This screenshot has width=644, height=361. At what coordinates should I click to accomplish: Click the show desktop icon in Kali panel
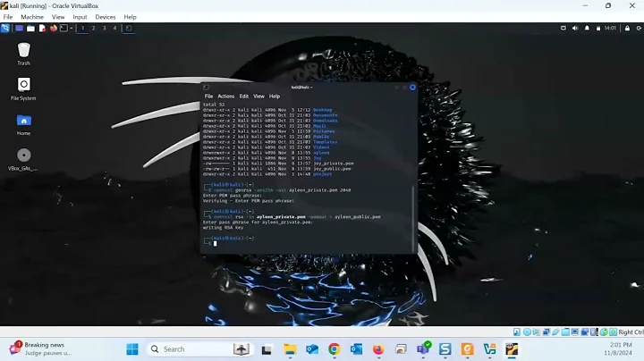click(20, 28)
